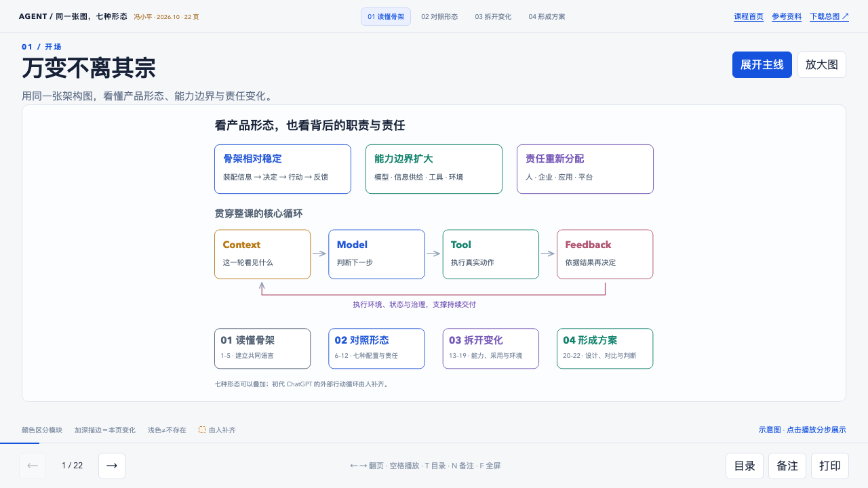Image resolution: width=868 pixels, height=488 pixels.
Task: Click the 下载总图 link
Action: point(829,16)
